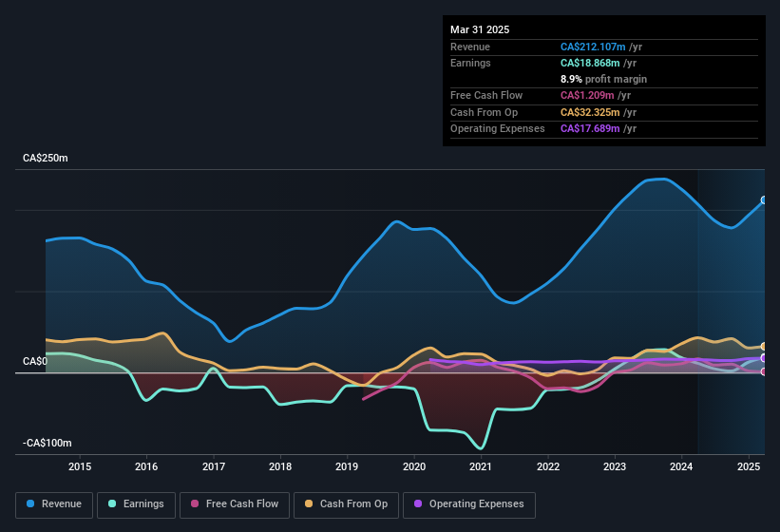Click the CA$32.325m cash from op value

pyautogui.click(x=590, y=112)
